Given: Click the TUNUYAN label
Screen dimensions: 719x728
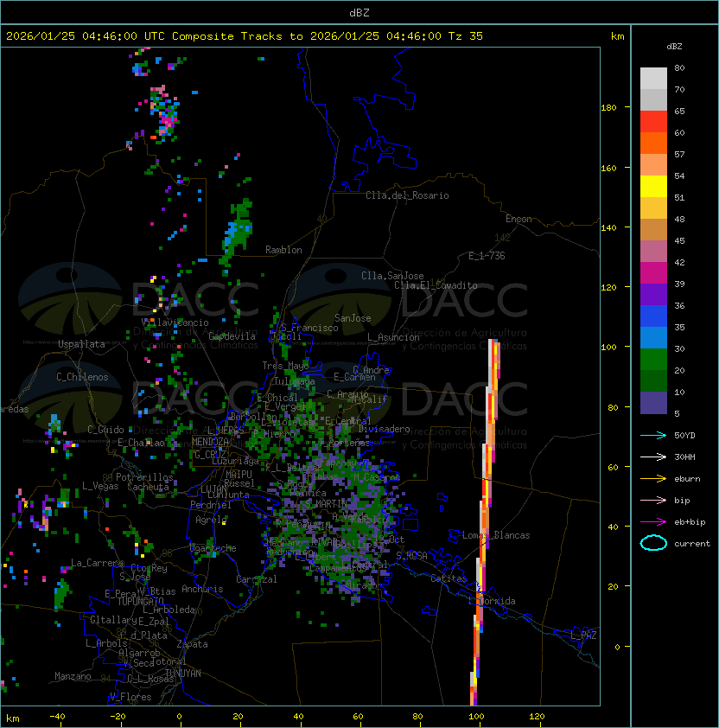Looking at the screenshot, I should click(183, 674).
